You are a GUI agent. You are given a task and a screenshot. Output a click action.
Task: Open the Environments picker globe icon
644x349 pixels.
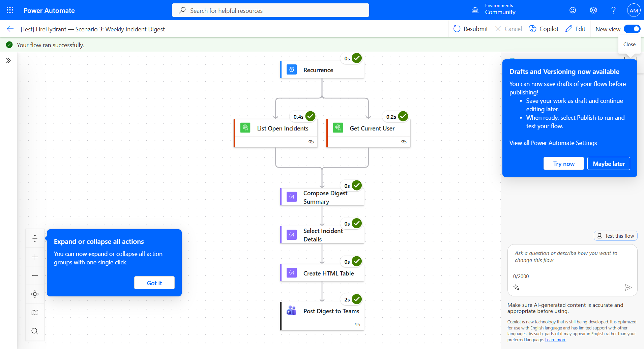(475, 10)
